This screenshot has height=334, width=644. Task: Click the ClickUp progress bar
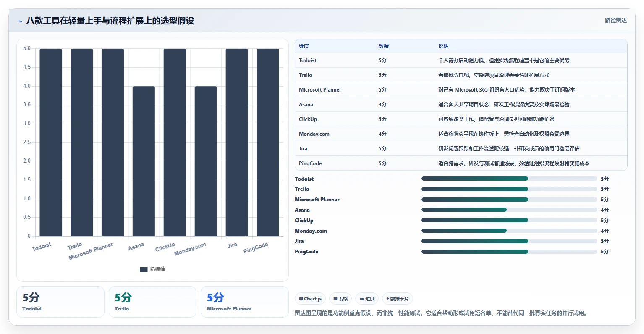pos(509,221)
